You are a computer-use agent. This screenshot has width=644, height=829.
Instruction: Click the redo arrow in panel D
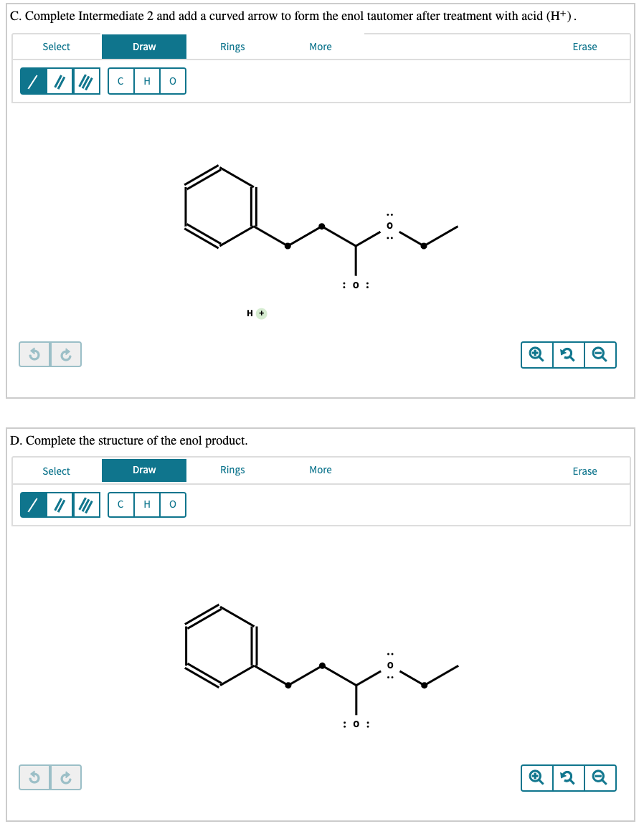(65, 777)
